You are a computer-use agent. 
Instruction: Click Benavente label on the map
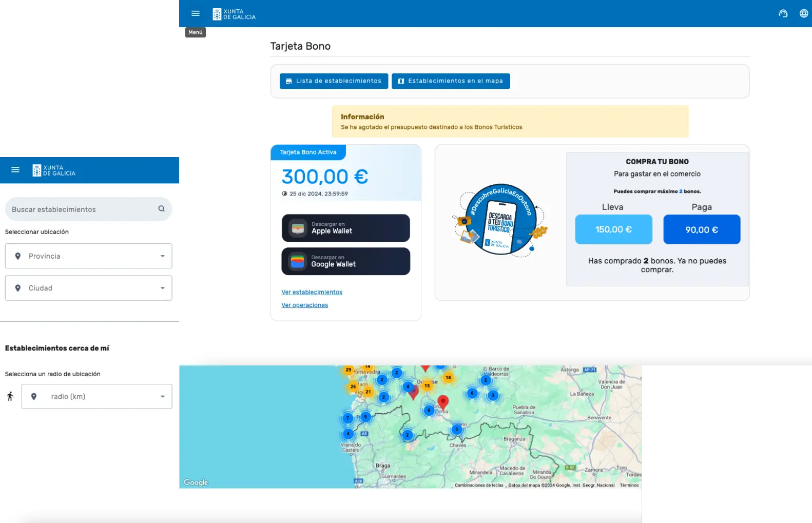[x=599, y=418]
